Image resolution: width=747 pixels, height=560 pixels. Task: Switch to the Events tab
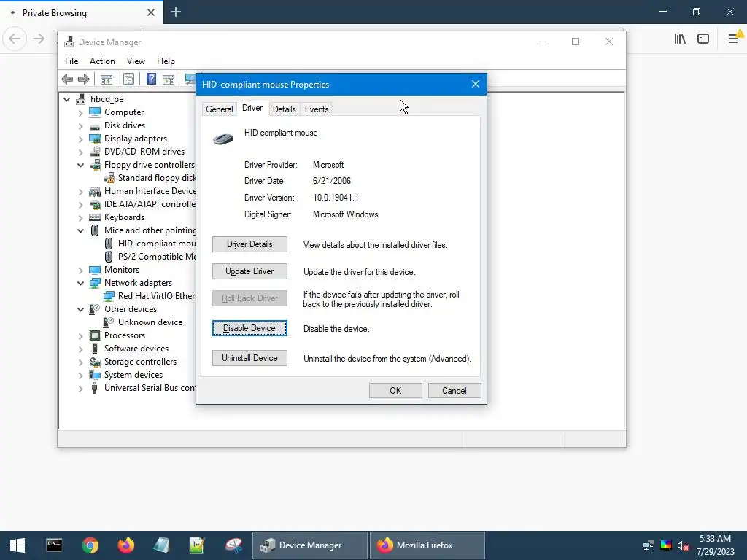[317, 109]
